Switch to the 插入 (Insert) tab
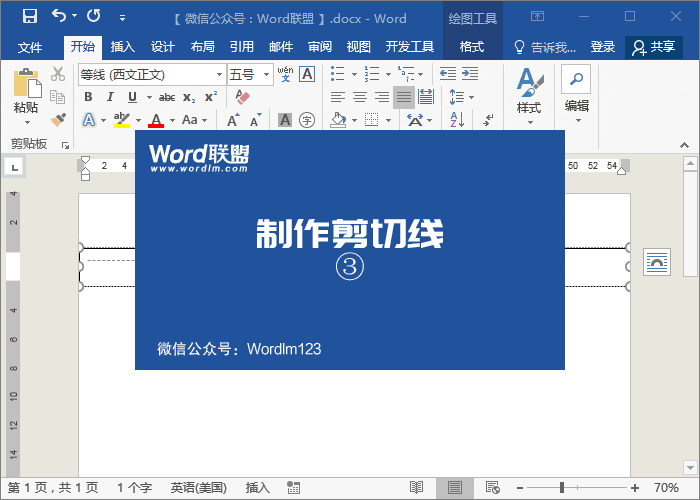The image size is (700, 500). pyautogui.click(x=122, y=46)
